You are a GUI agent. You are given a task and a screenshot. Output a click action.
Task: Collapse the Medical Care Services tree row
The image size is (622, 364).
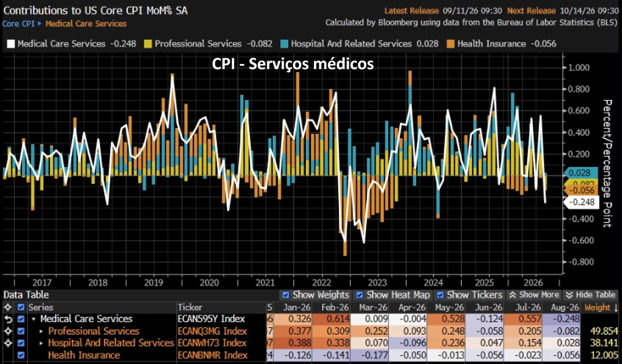[x=34, y=319]
